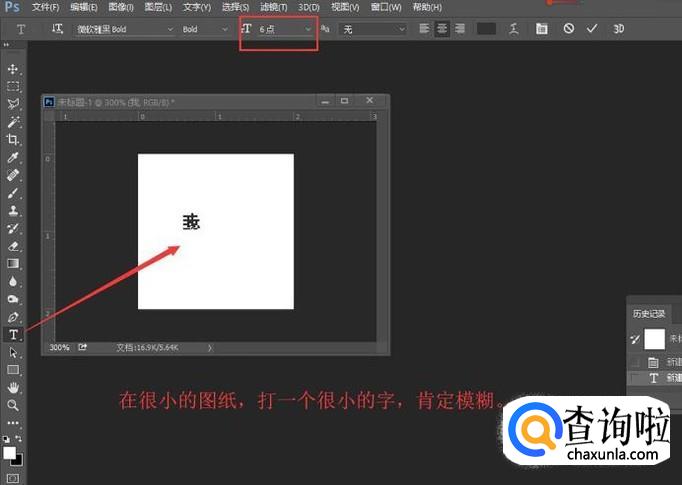Open the 文字(Y) menu

(197, 7)
